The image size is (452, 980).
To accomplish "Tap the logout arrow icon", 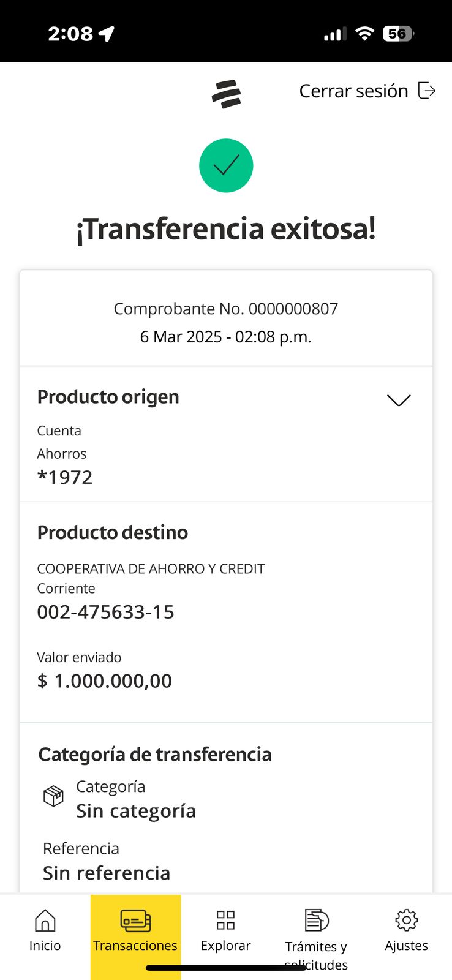I will (x=426, y=91).
